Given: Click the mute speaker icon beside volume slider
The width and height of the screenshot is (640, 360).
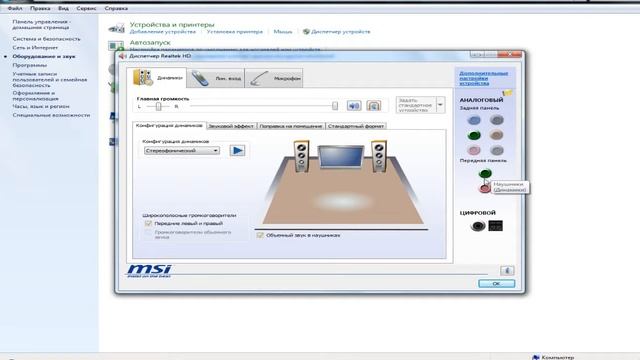Looking at the screenshot, I should (354, 106).
